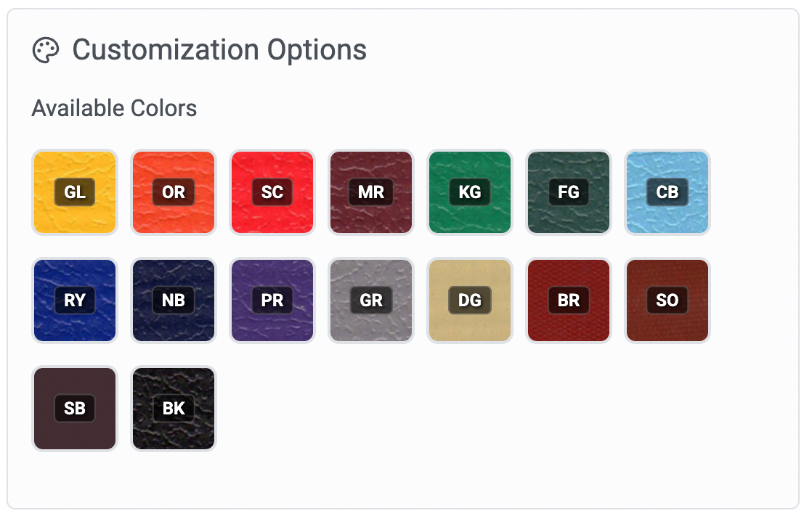
Task: Click the Customization Options heading
Action: click(219, 50)
